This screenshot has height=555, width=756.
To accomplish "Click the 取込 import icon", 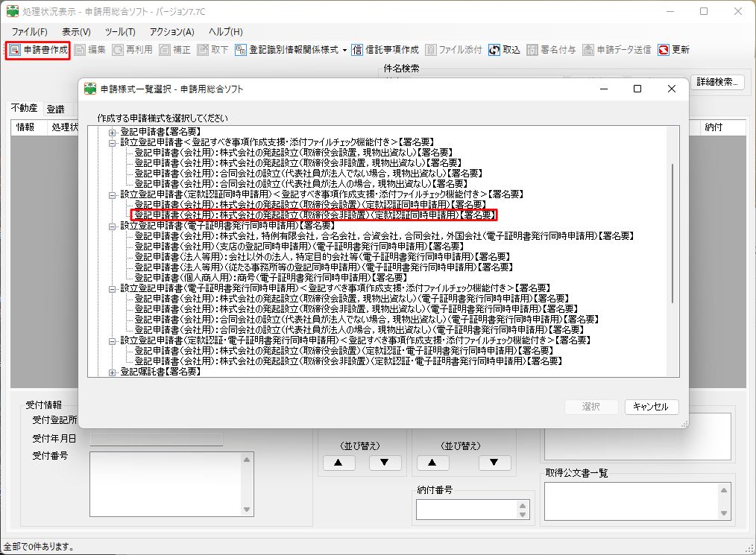I will click(x=494, y=50).
